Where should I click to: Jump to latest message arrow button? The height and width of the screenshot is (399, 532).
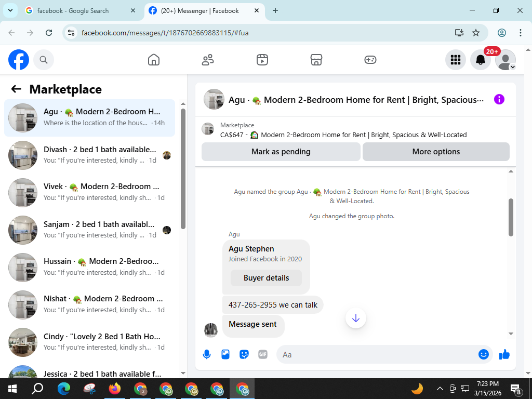pyautogui.click(x=355, y=318)
